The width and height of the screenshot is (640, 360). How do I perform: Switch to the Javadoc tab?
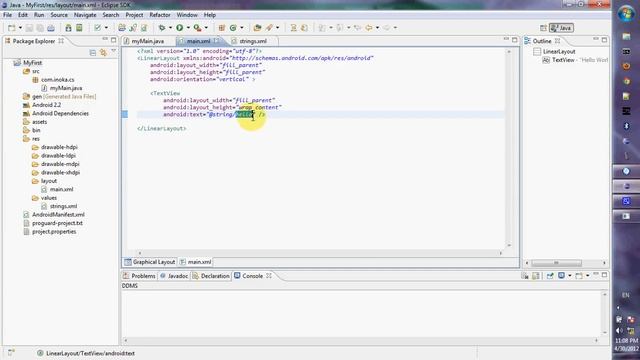[174, 276]
